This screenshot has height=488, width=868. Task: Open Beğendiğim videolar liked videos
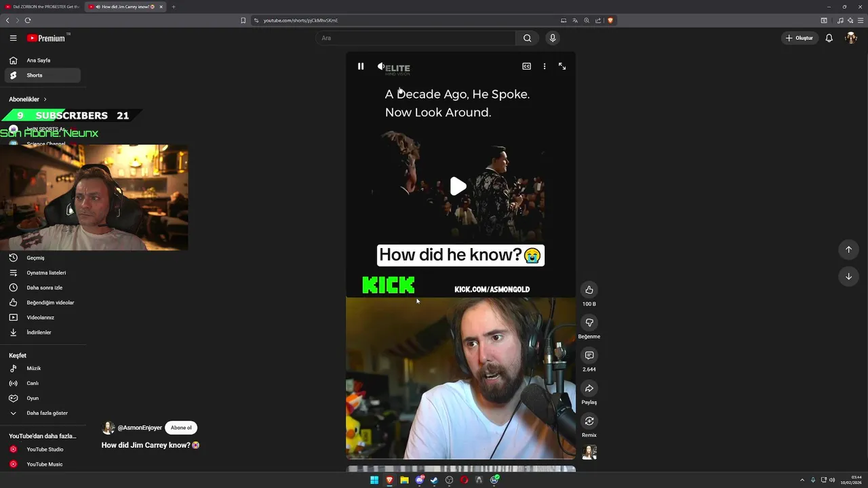[43, 302]
